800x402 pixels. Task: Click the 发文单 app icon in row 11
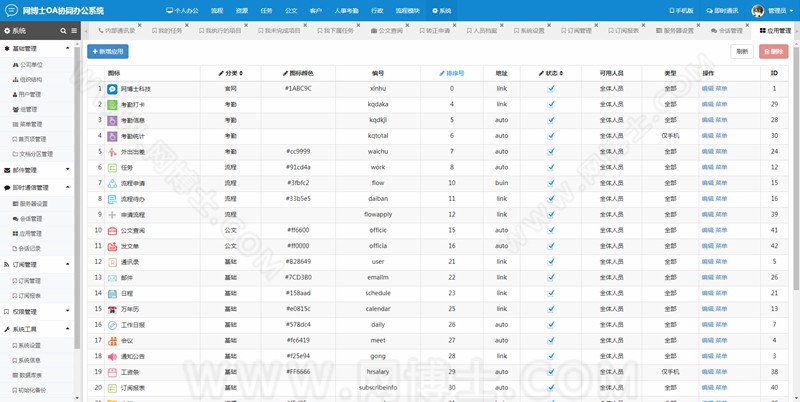[112, 246]
